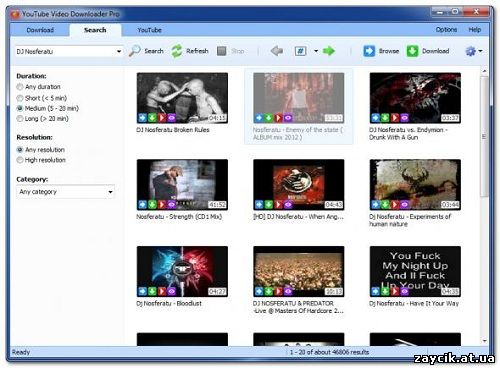Click blue browse icon on Broken Rules video
The height and width of the screenshot is (368, 500).
pos(143,118)
